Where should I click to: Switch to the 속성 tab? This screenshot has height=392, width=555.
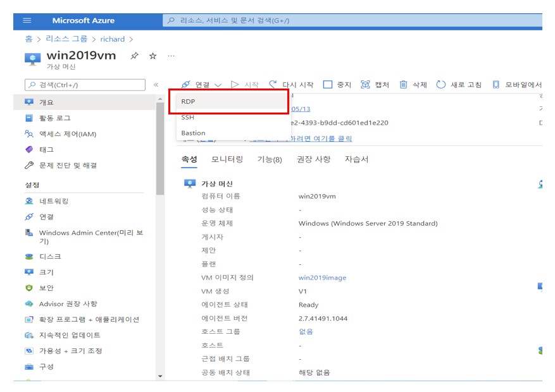tap(189, 159)
